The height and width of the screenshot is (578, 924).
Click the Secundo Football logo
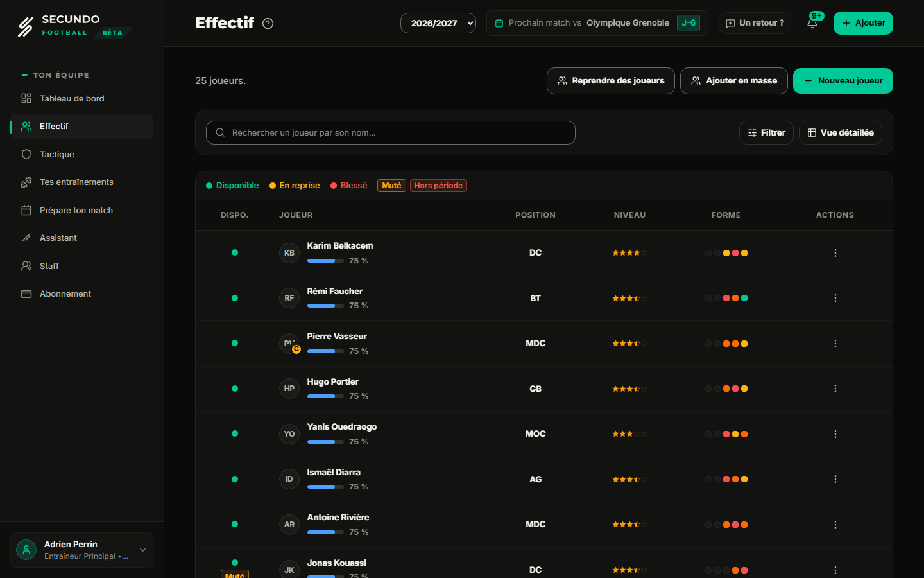click(x=74, y=26)
